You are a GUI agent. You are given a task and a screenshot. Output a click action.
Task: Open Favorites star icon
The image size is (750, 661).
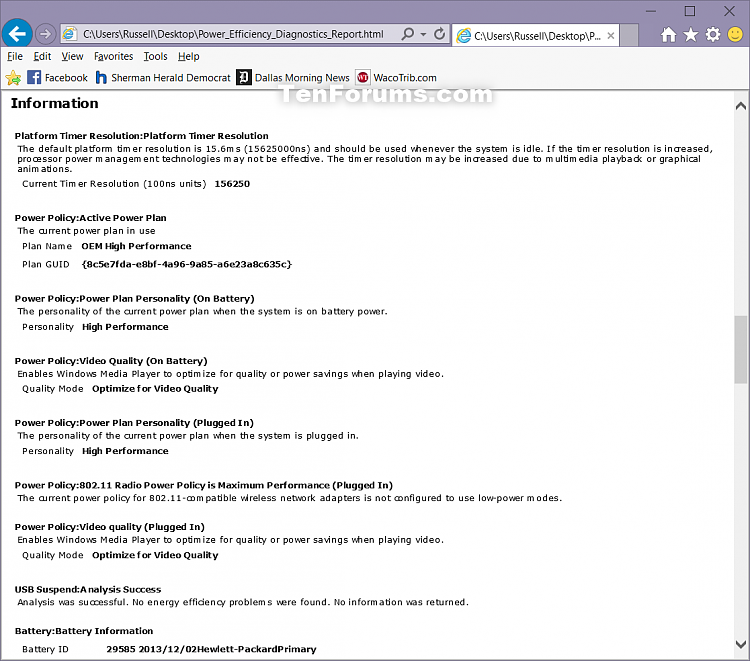pyautogui.click(x=690, y=34)
